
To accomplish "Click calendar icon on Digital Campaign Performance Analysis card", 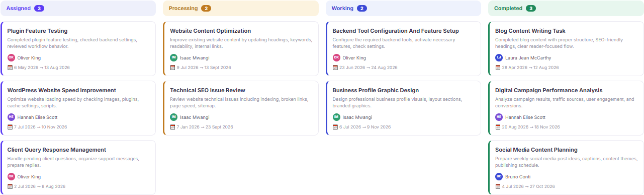I will [x=498, y=127].
